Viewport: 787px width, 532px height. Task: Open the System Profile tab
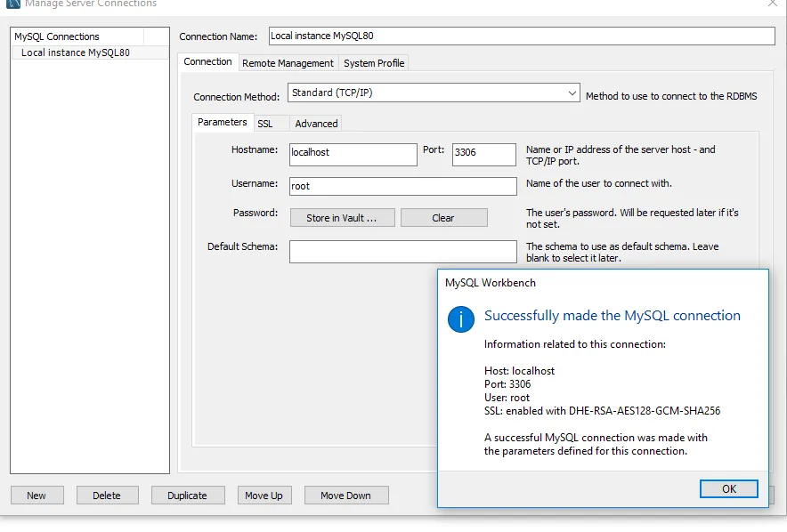(374, 63)
